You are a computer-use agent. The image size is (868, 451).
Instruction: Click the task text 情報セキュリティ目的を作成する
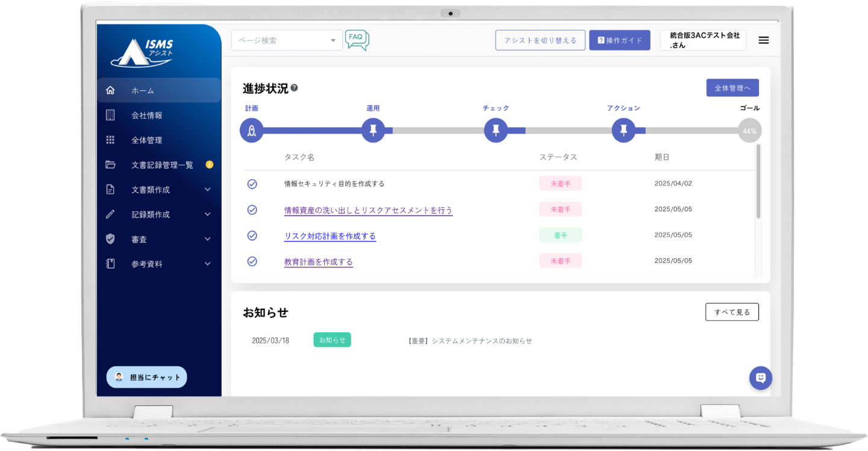pos(334,184)
